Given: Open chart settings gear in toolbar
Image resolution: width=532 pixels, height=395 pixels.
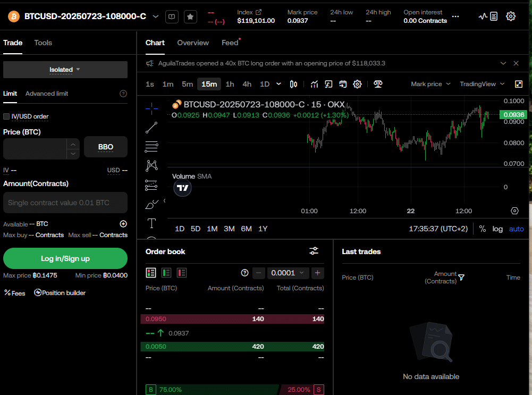Looking at the screenshot, I should click(357, 84).
